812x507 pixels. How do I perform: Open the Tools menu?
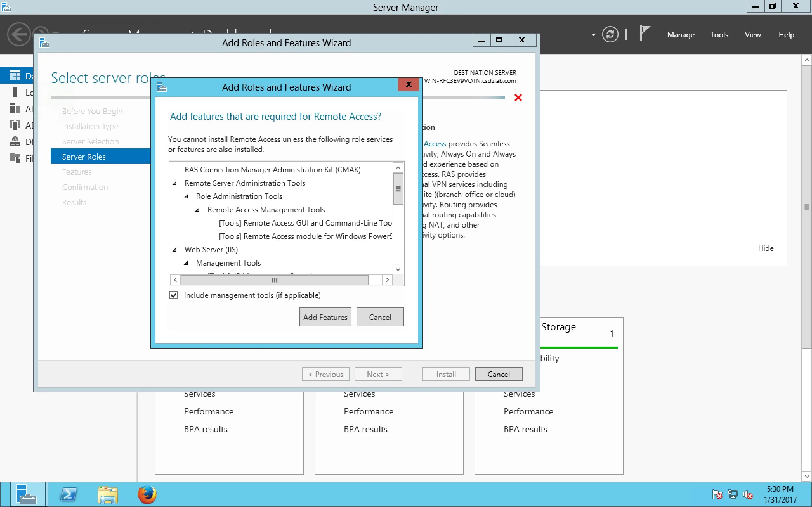(x=719, y=35)
